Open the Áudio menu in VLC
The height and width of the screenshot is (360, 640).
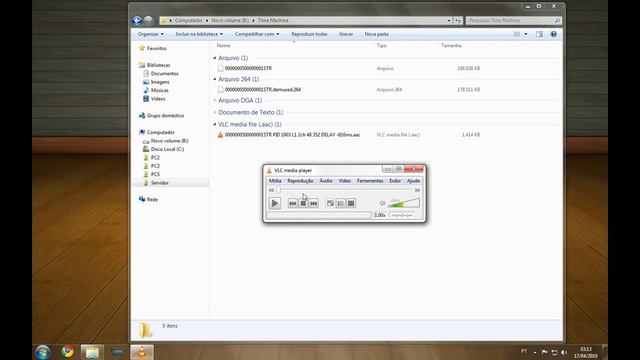pos(326,181)
